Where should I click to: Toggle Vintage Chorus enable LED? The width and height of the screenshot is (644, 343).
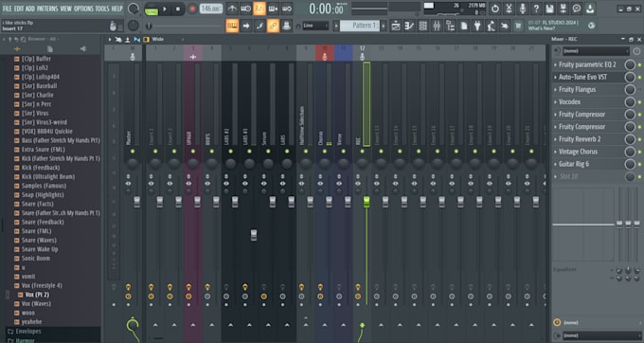pos(639,152)
